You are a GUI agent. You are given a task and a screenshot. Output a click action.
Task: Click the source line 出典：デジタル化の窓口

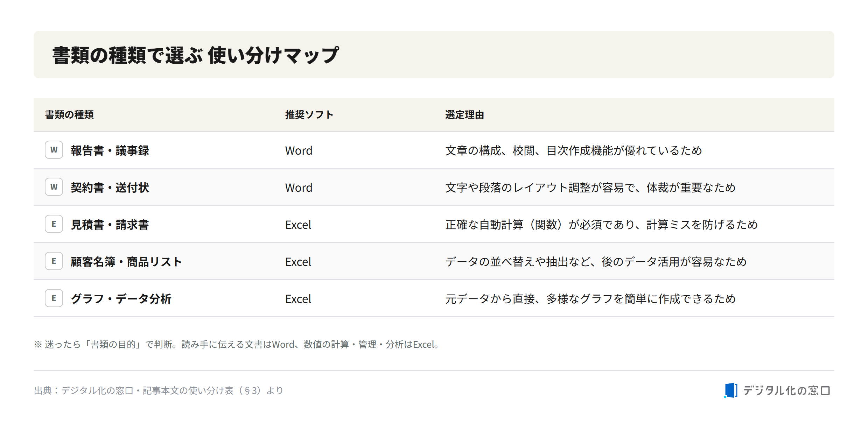159,390
